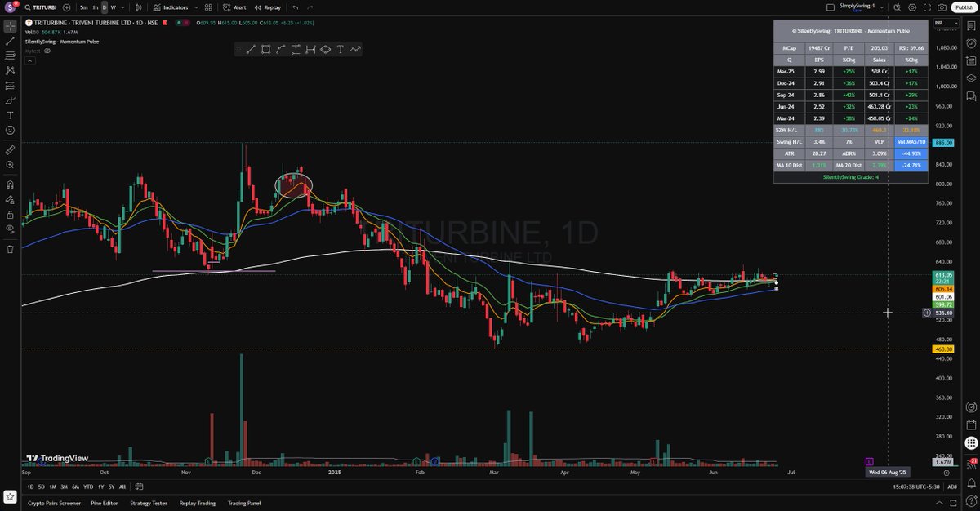The image size is (980, 511).
Task: Select the brush tool in left sidebar
Action: [10, 100]
